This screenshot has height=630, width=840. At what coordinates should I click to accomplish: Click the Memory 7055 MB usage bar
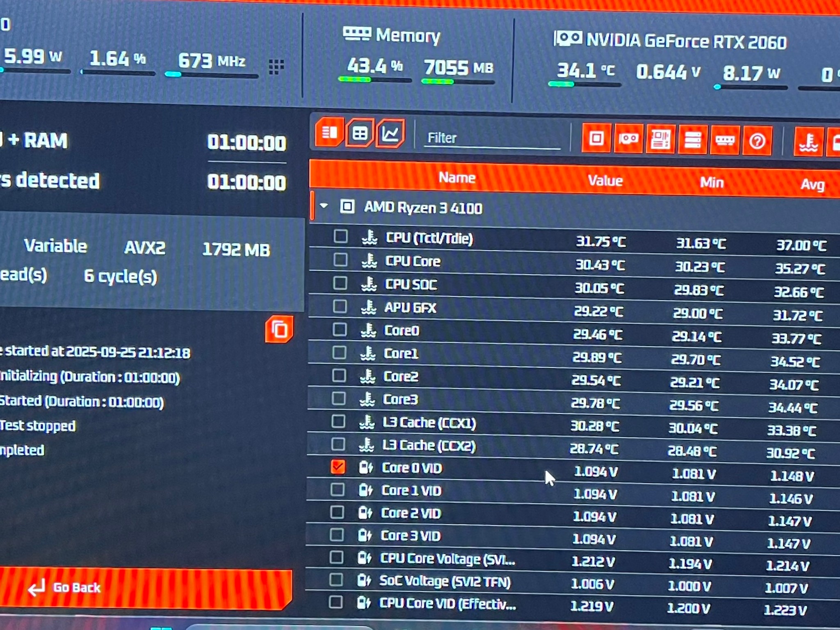(x=458, y=81)
